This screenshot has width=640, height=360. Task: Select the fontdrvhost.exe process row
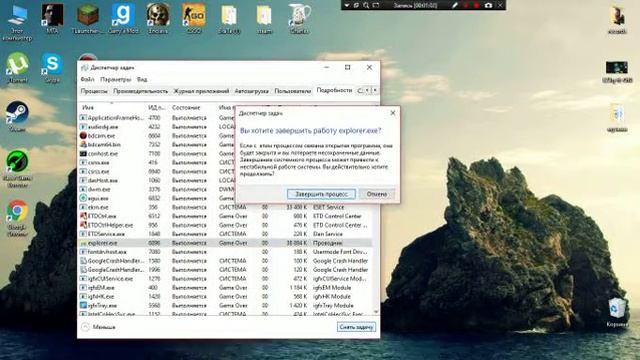[x=225, y=252]
